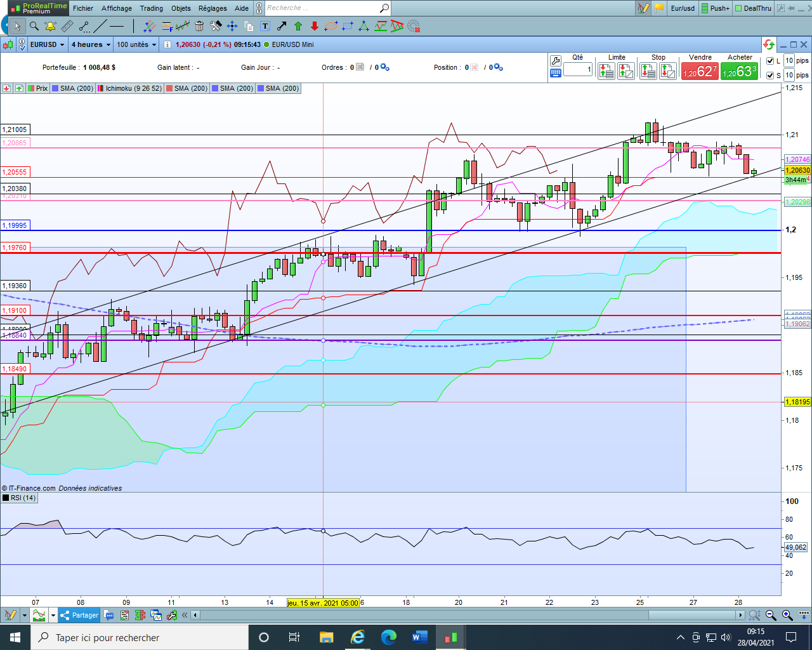Select the green up arrow drawing tool
This screenshot has width=812, height=650.
(298, 26)
